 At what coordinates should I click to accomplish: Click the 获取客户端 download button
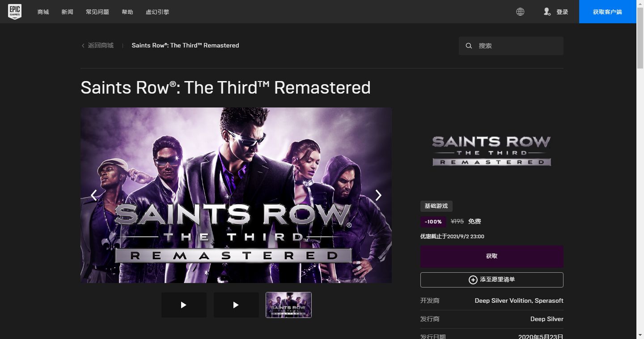[607, 12]
